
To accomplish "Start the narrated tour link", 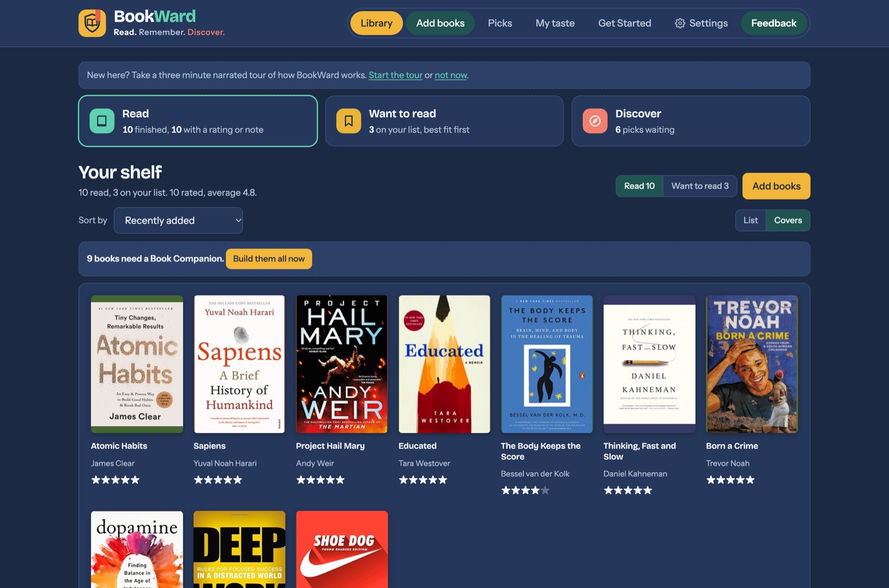I will (395, 75).
